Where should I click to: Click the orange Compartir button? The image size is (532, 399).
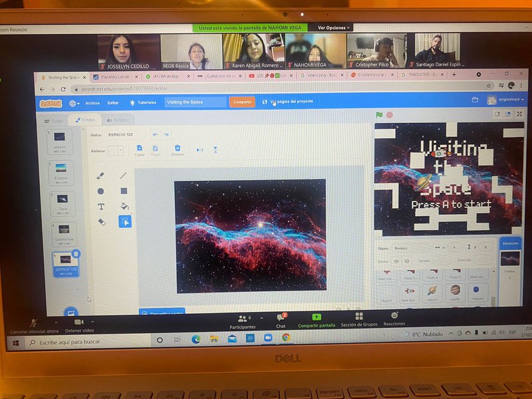[242, 102]
